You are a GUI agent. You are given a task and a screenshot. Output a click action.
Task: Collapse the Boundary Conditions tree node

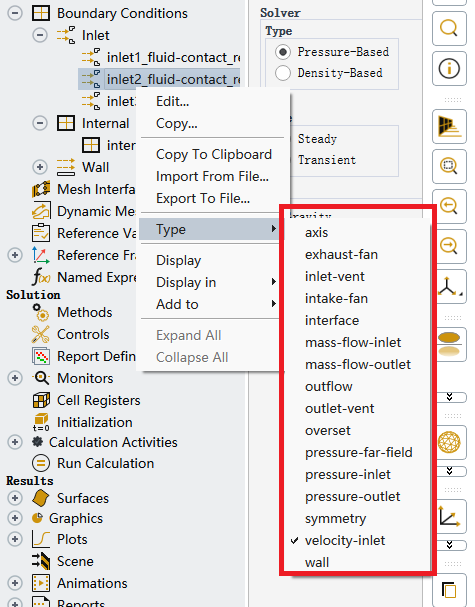15,14
